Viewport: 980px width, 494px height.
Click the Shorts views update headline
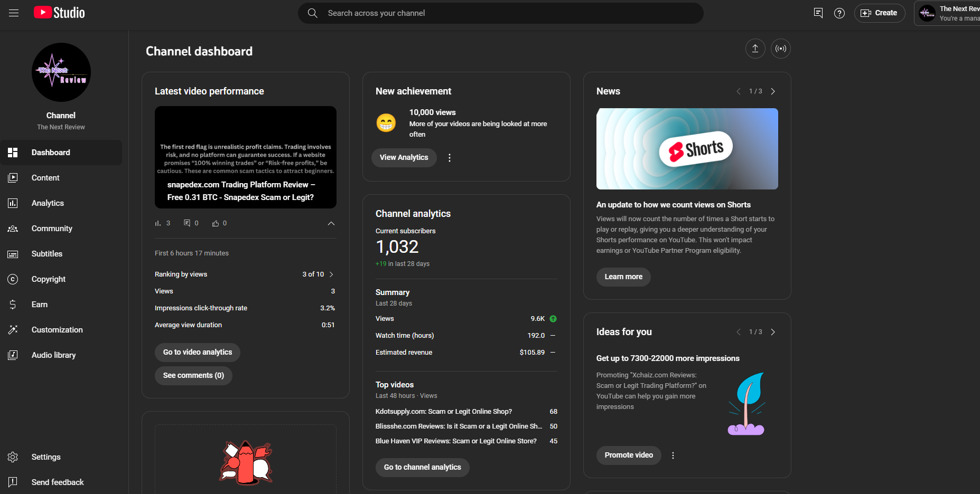click(x=674, y=205)
